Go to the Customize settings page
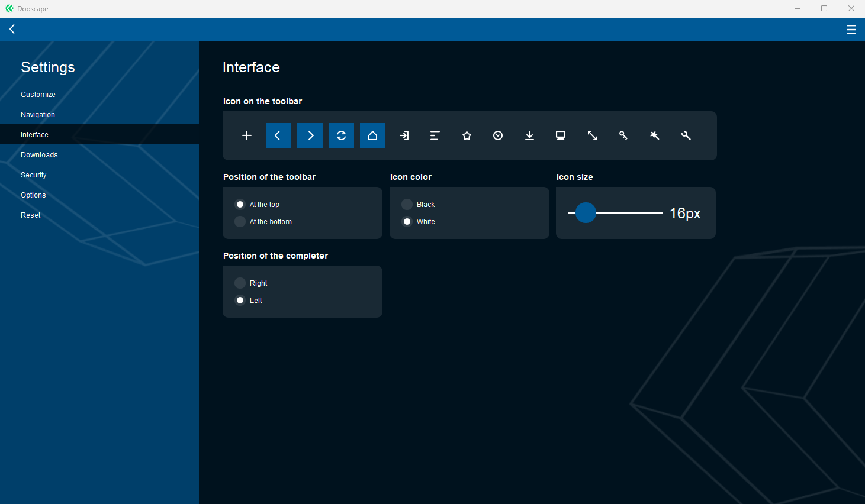The width and height of the screenshot is (865, 504). pos(38,95)
